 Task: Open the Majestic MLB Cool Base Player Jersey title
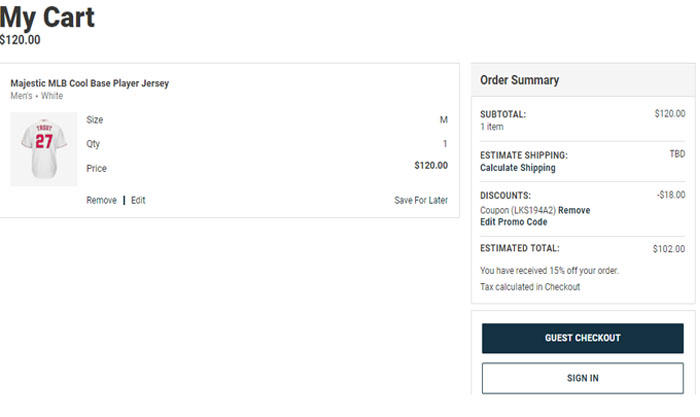90,83
